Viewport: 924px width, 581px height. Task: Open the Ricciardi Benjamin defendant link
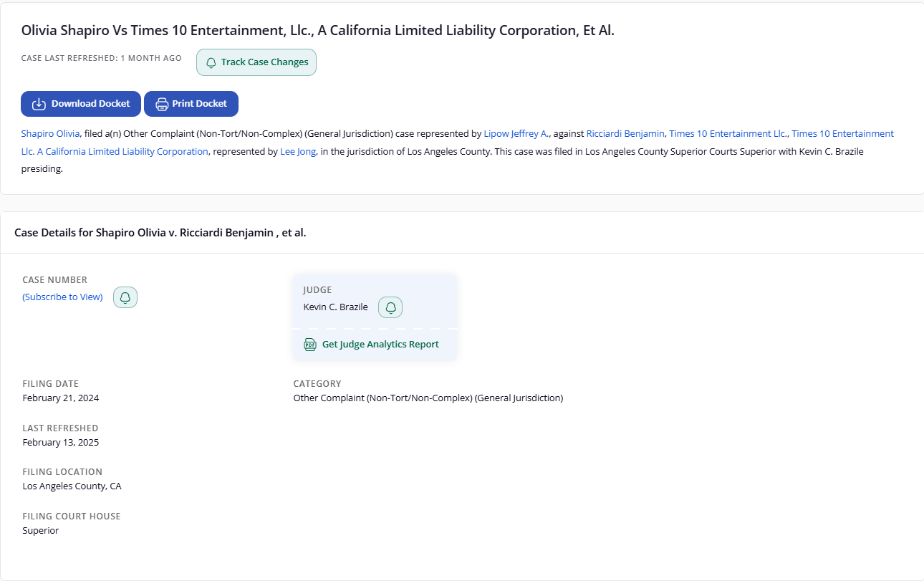(625, 133)
